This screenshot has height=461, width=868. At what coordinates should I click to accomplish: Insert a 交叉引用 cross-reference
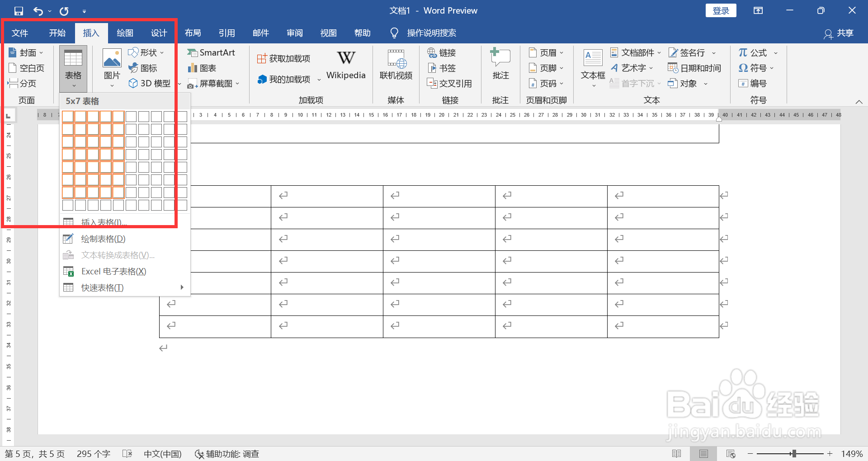449,84
